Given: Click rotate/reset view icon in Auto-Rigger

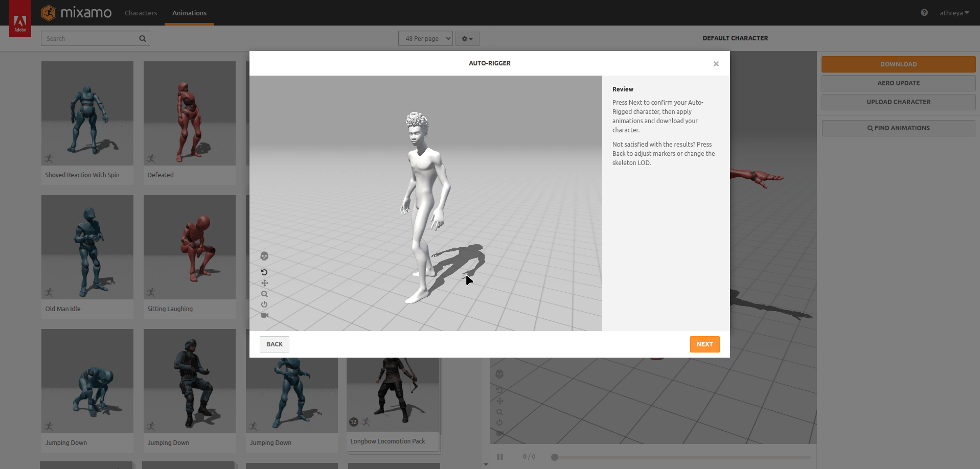Looking at the screenshot, I should (264, 272).
